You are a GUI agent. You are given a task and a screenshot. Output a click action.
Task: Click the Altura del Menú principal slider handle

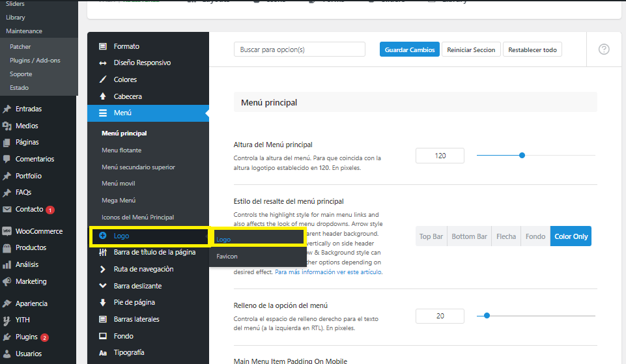[x=522, y=155]
